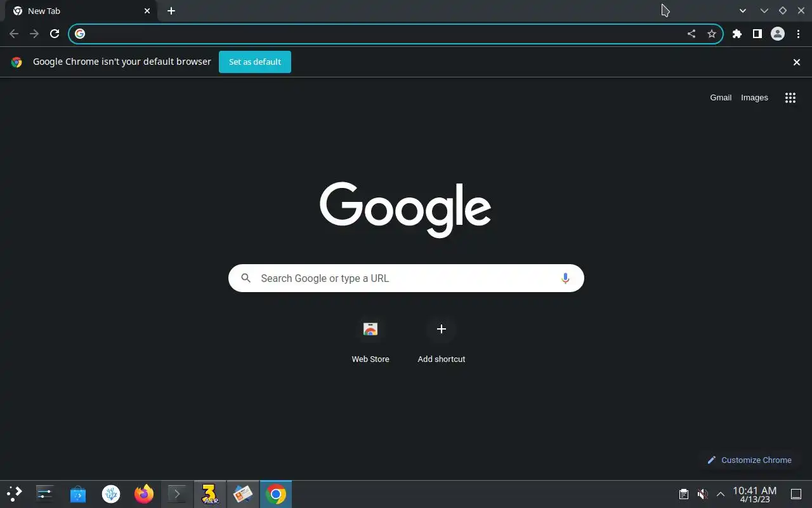Viewport: 812px width, 508px height.
Task: Launch the Discover store from taskbar
Action: pyautogui.click(x=78, y=494)
